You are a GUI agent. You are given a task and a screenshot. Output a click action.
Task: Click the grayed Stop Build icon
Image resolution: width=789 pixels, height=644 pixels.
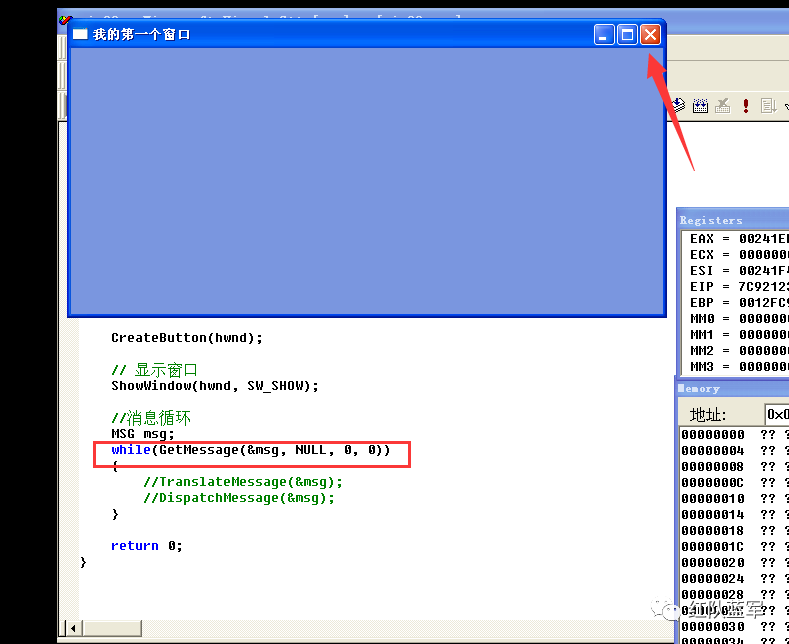point(723,105)
